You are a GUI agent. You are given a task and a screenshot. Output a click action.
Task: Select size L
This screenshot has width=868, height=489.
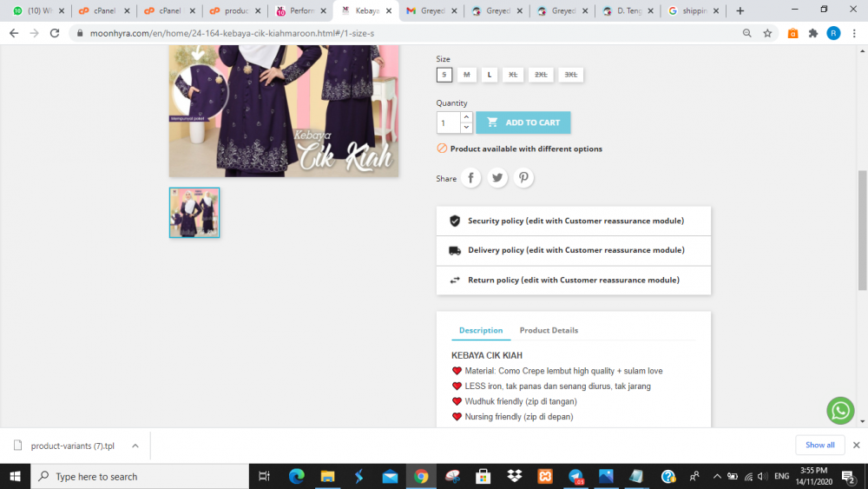coord(490,75)
